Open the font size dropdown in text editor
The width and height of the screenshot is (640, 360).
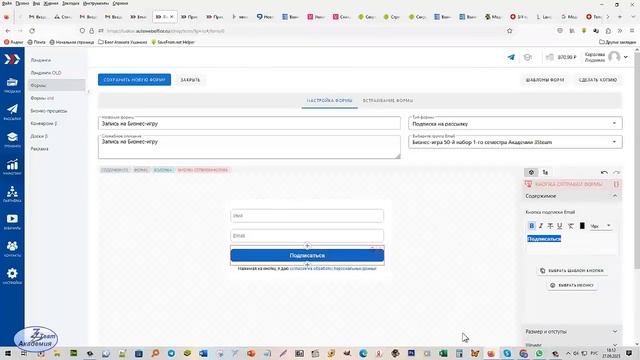pos(600,226)
